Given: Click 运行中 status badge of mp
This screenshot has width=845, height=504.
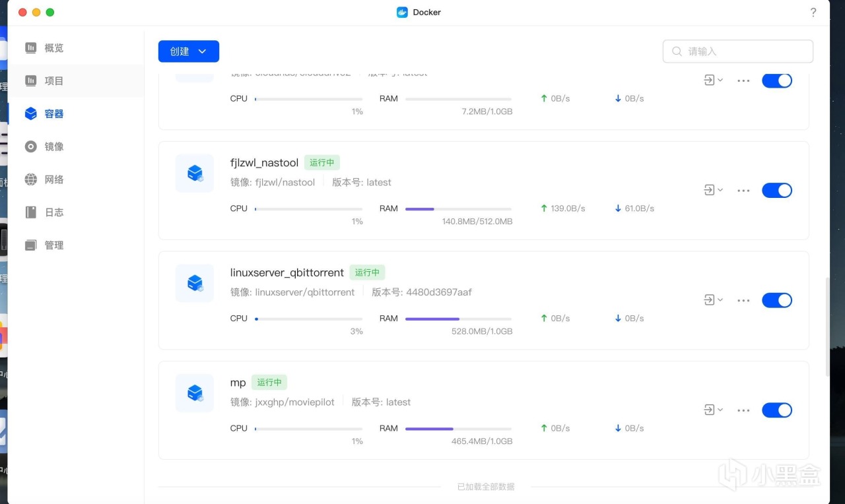Looking at the screenshot, I should point(269,383).
